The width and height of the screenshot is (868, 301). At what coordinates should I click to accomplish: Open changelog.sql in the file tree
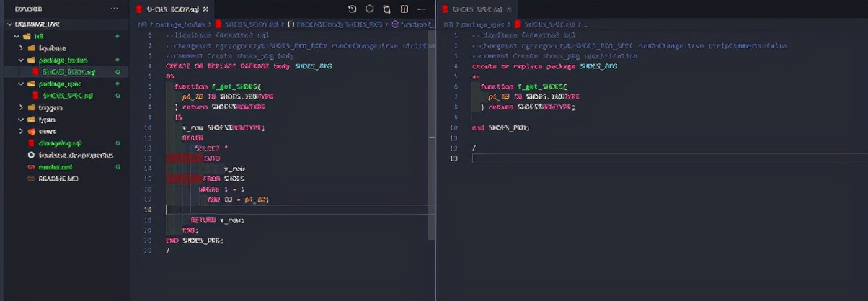click(x=65, y=143)
